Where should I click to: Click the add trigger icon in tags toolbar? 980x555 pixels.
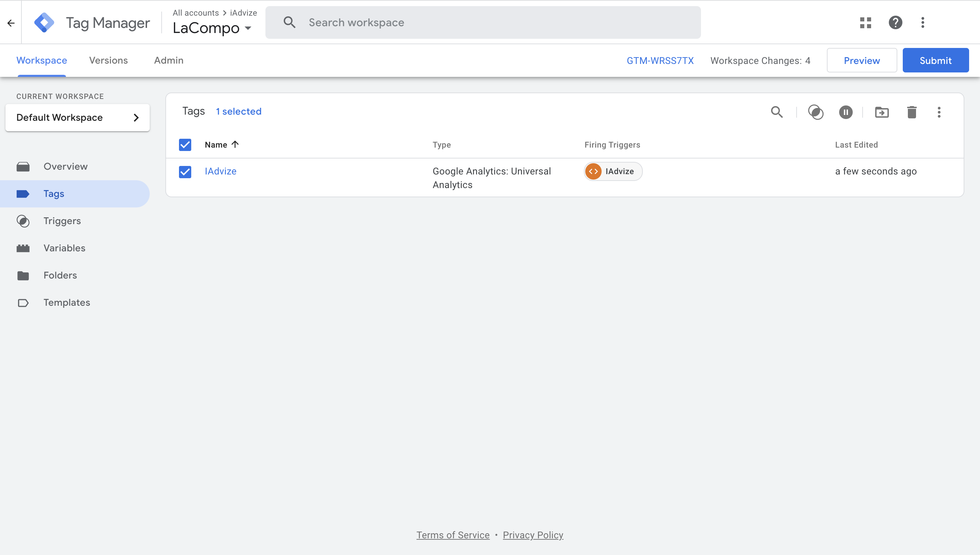(x=816, y=112)
